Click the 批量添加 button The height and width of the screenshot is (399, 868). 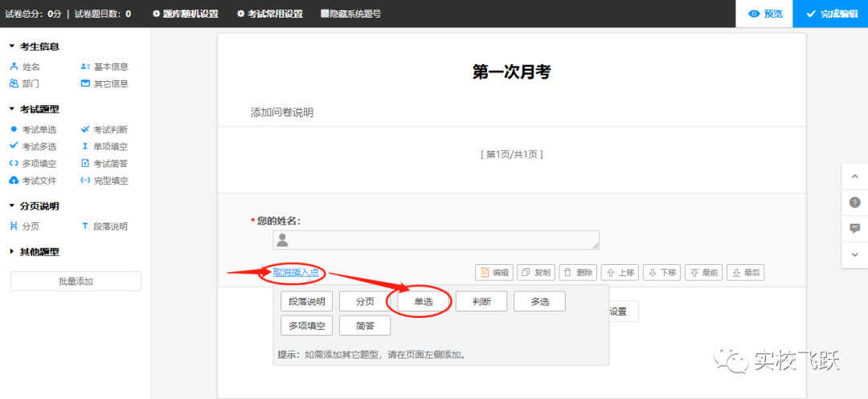click(x=76, y=281)
